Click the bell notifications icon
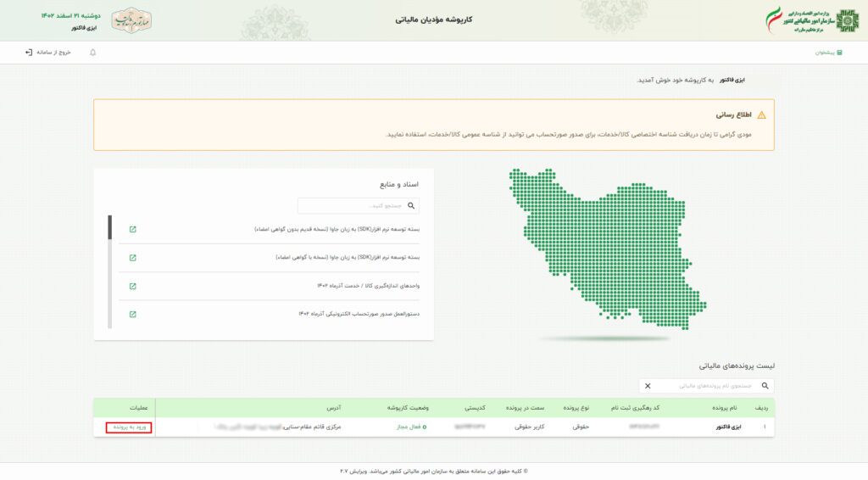The height and width of the screenshot is (480, 868). coord(93,53)
